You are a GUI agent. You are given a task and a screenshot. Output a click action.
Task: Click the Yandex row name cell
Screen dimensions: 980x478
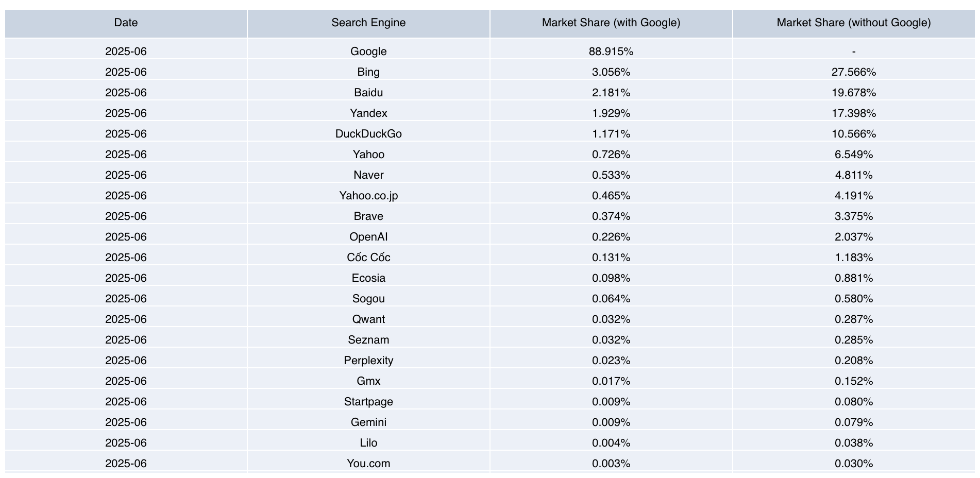[x=368, y=113]
